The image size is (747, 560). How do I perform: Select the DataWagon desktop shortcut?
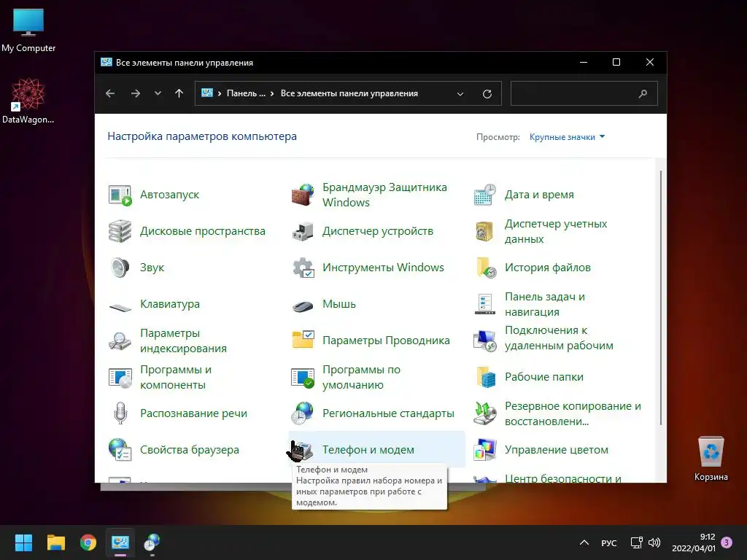(28, 101)
